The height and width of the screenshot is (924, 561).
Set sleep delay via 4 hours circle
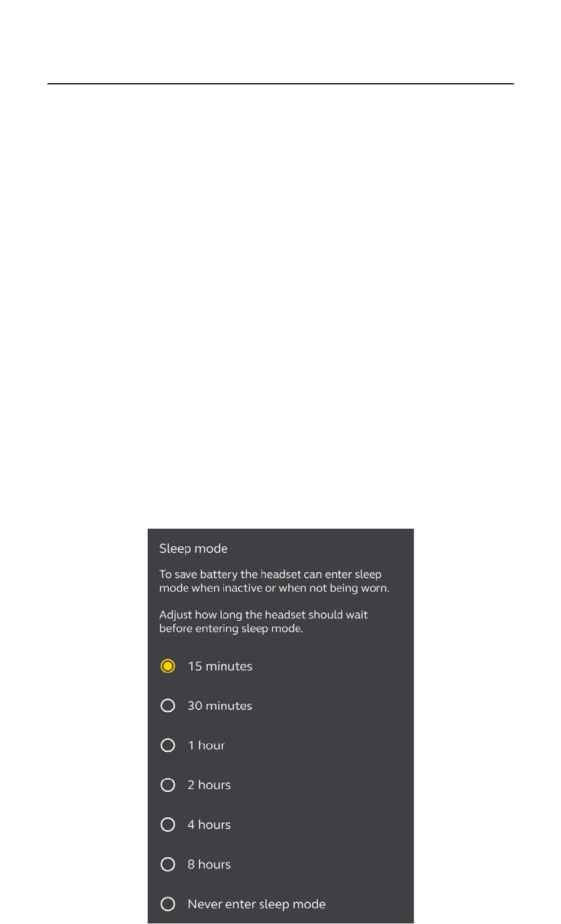pyautogui.click(x=168, y=824)
